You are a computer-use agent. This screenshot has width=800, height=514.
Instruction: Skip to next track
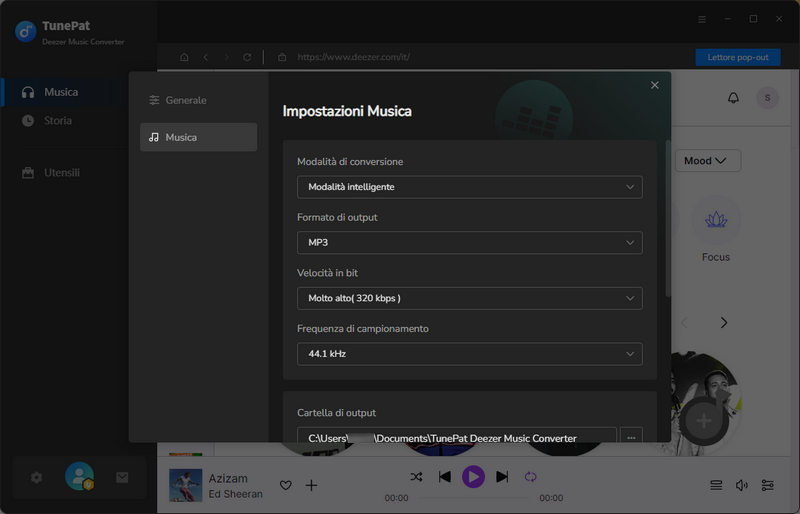(x=502, y=477)
